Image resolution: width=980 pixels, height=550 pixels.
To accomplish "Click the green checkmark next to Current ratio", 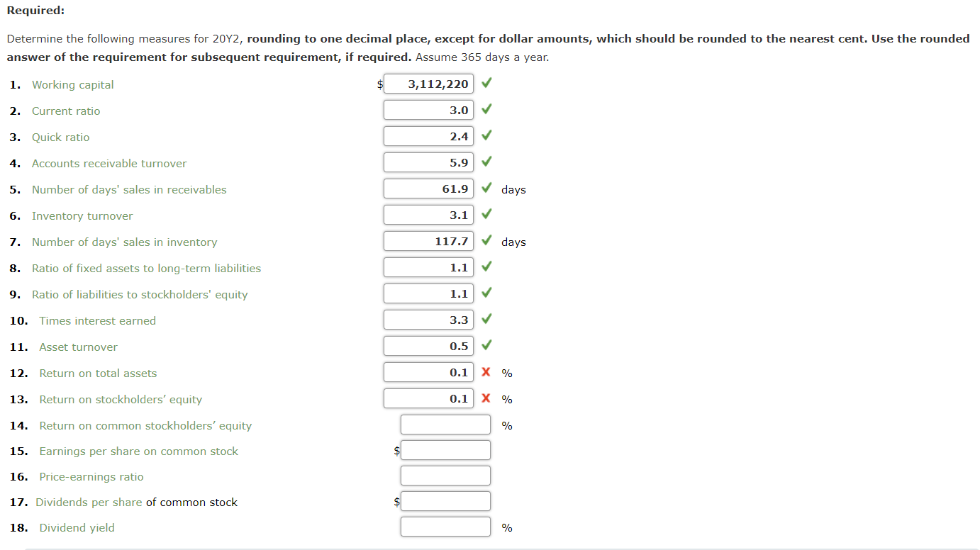I will [x=486, y=109].
